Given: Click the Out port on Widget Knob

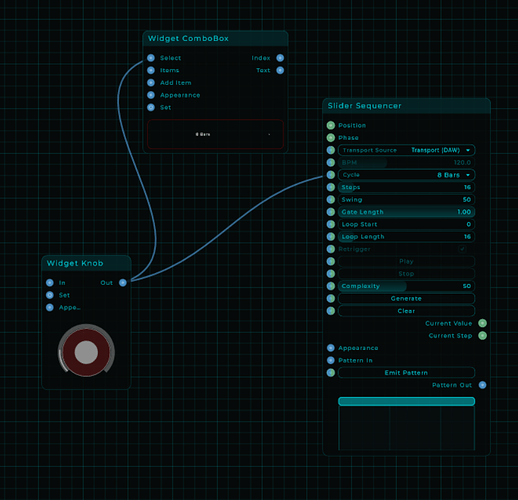Looking at the screenshot, I should (123, 283).
